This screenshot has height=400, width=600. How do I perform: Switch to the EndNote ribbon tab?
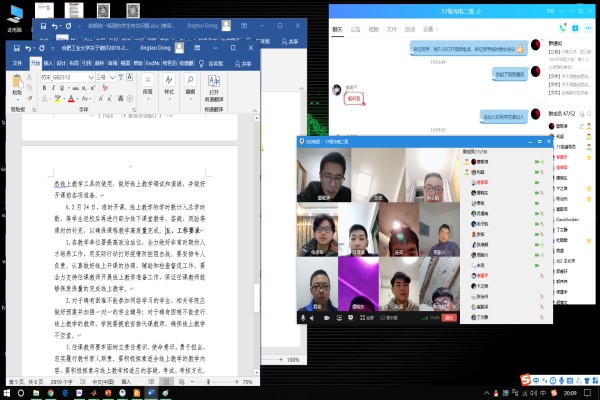153,63
